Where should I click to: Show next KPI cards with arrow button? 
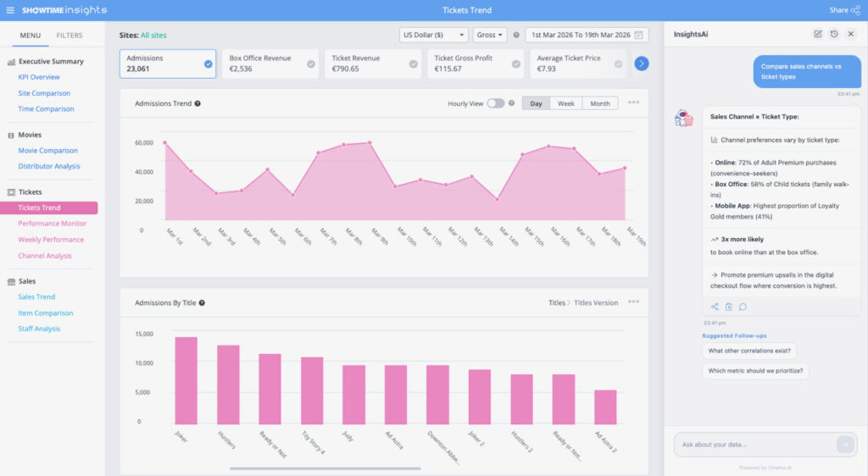tap(642, 64)
